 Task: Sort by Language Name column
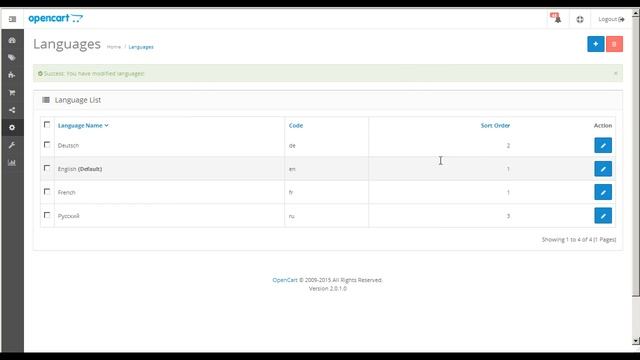pyautogui.click(x=83, y=125)
